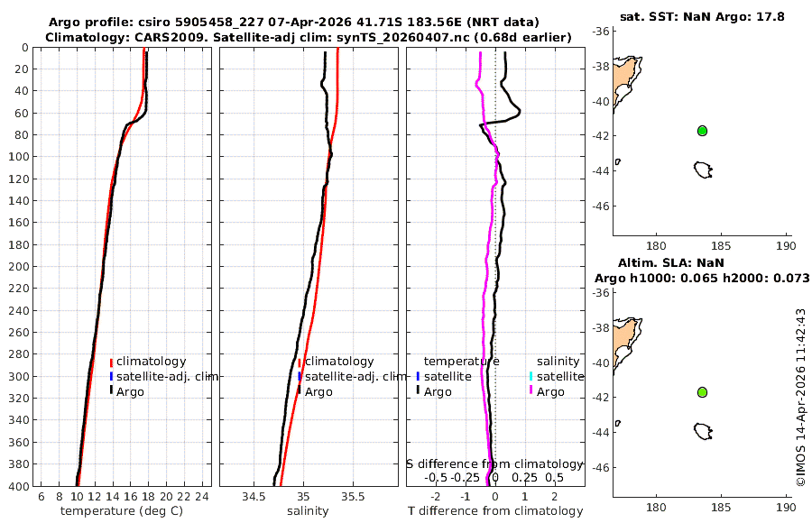Click 'Argo' legend text in salinity panel

(318, 392)
